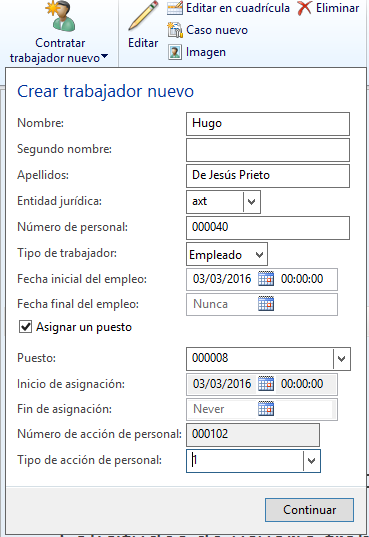Select Editar en cuadrícula label
This screenshot has height=537, width=369.
238,8
